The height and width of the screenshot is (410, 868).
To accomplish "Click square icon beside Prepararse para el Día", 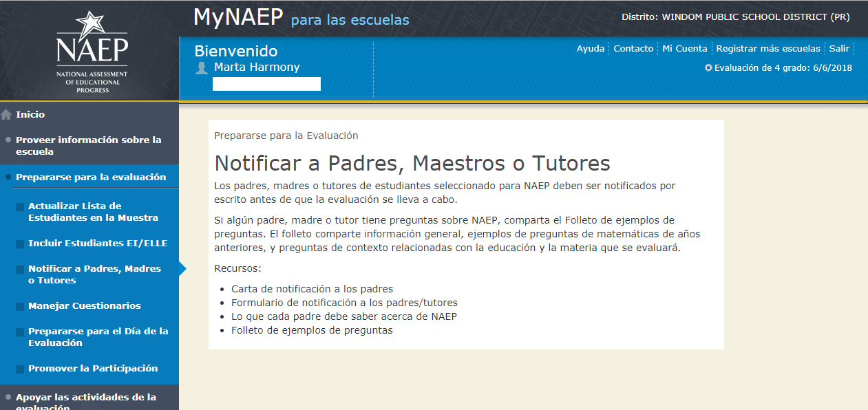I will coord(20,332).
